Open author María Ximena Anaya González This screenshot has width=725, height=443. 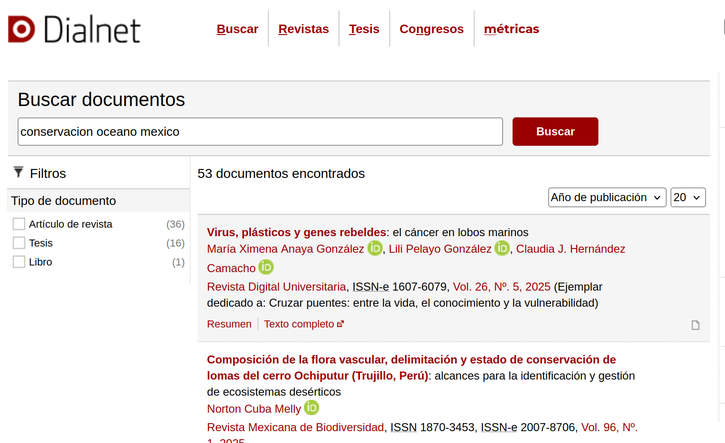tap(285, 249)
